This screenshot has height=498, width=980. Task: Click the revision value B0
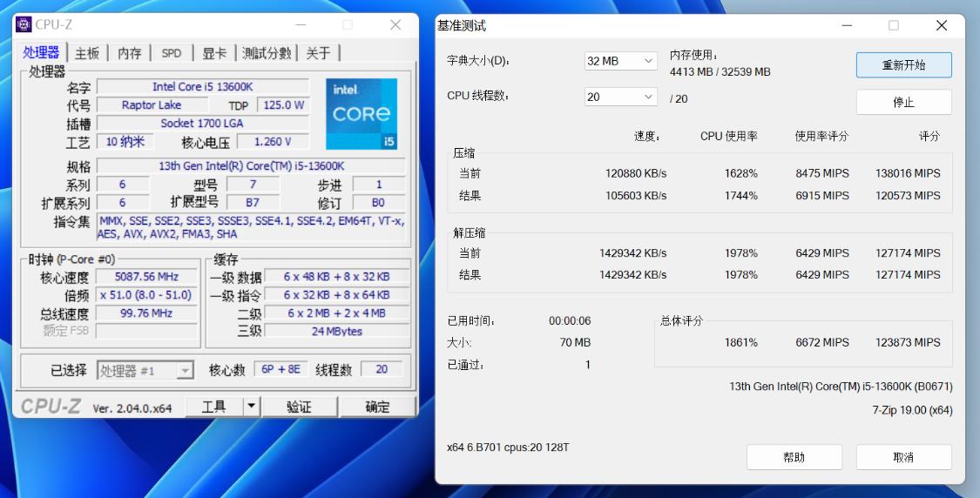(x=379, y=203)
